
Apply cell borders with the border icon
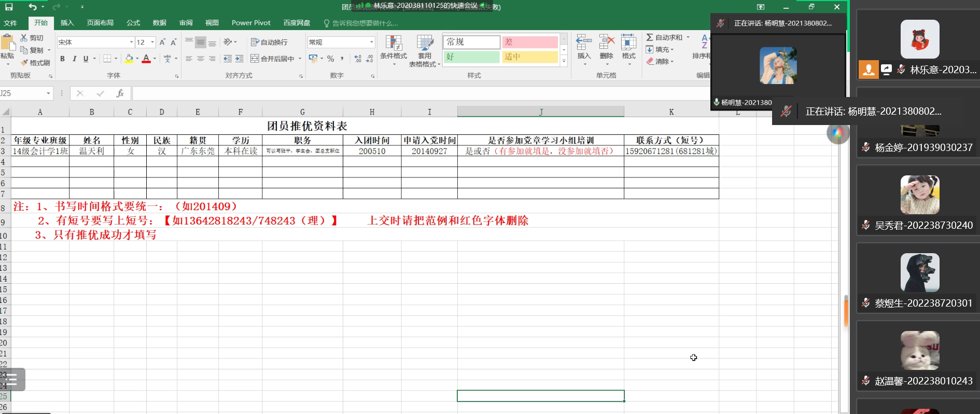(107, 59)
